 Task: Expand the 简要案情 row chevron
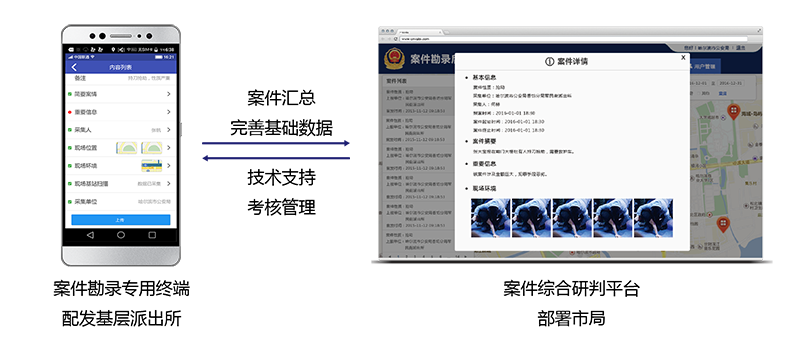point(169,94)
